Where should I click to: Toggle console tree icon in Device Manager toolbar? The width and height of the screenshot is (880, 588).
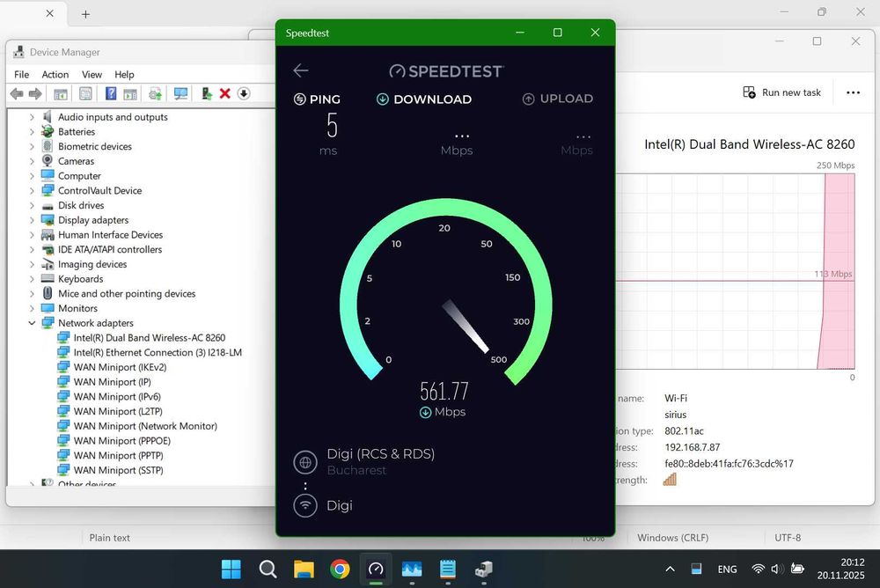61,94
